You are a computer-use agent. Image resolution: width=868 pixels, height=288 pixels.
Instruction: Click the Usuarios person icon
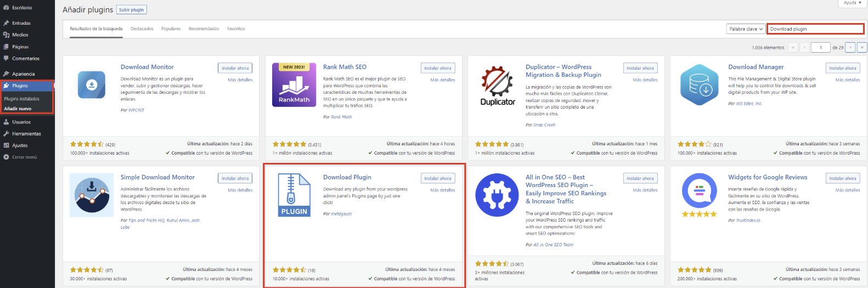(x=6, y=122)
